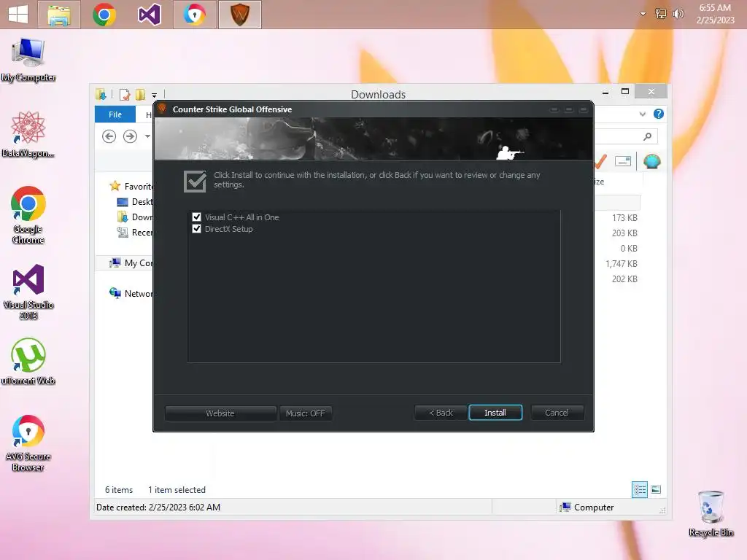Image resolution: width=747 pixels, height=560 pixels.
Task: Select Visual Studio 2013 desktop shortcut
Action: coord(28,292)
